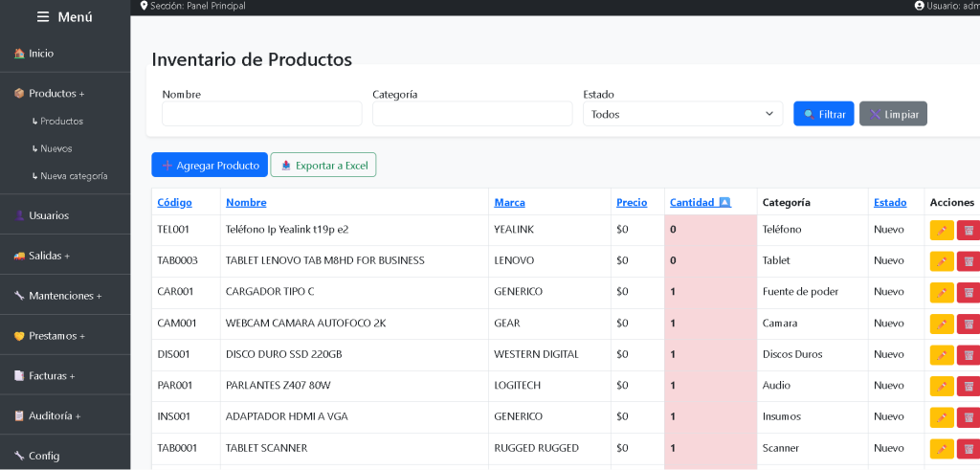Viewport: 980px width, 470px height.
Task: Click the location pin beside Sección
Action: [145, 6]
